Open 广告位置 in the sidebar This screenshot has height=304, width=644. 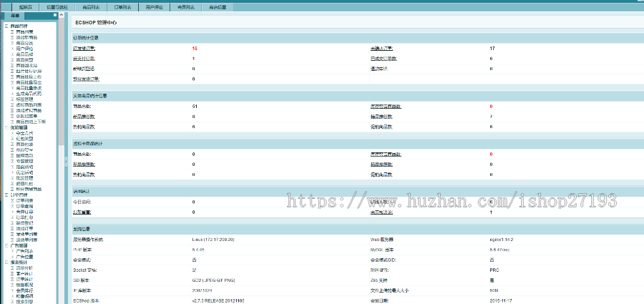(x=24, y=257)
